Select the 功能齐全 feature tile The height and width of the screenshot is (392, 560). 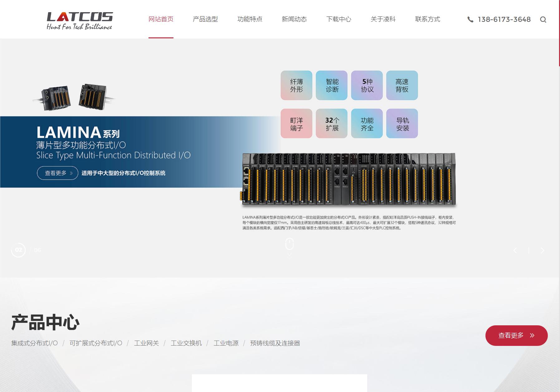click(x=367, y=123)
